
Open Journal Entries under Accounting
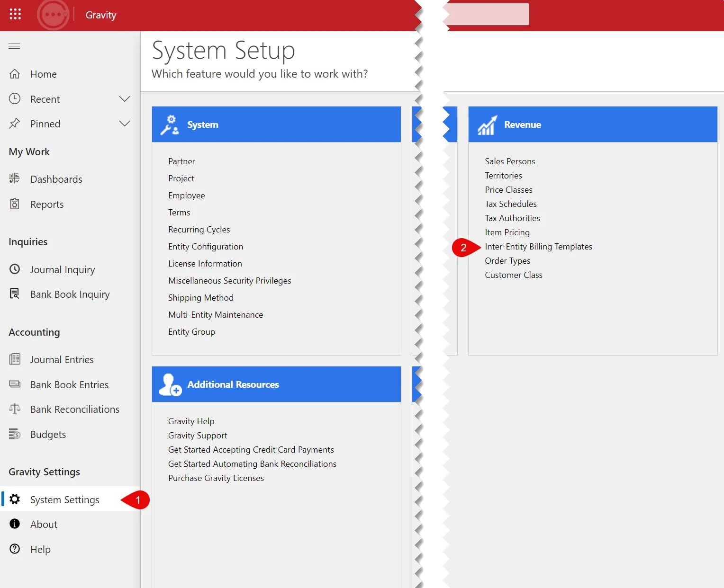pyautogui.click(x=62, y=360)
